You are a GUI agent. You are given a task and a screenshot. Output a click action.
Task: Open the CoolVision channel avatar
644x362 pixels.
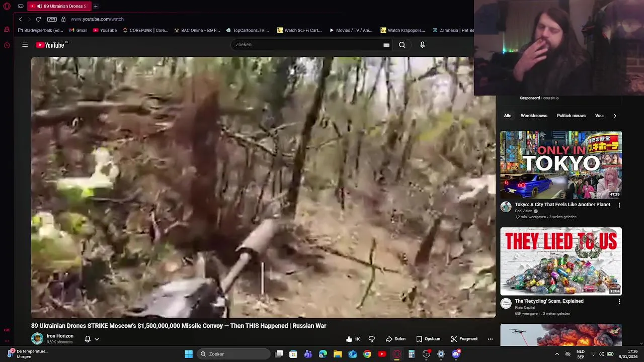click(506, 207)
